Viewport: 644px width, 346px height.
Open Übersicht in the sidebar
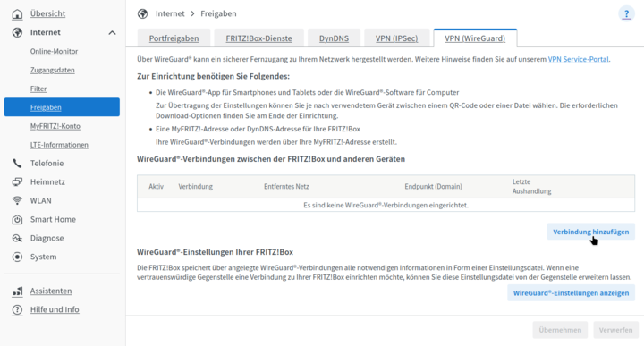pyautogui.click(x=47, y=13)
